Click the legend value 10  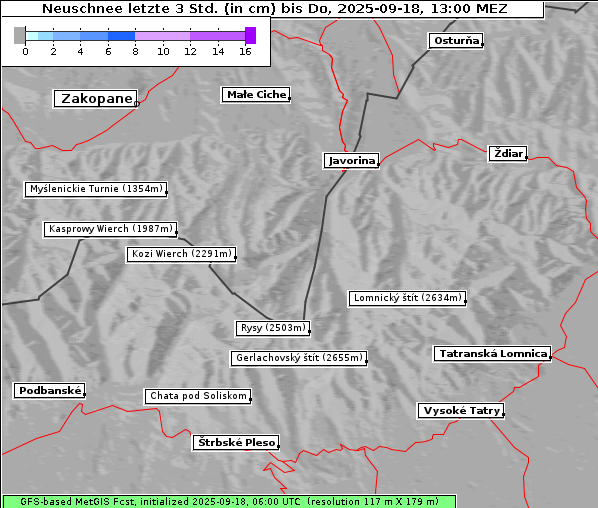pyautogui.click(x=163, y=51)
